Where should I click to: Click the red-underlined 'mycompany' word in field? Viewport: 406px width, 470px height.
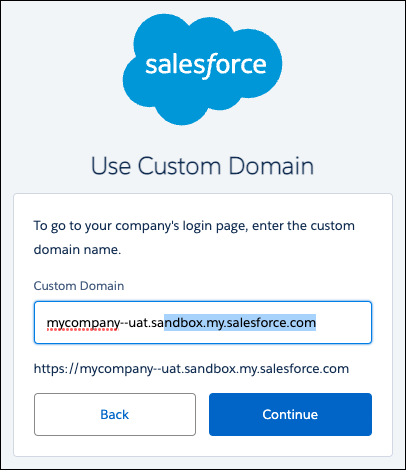pyautogui.click(x=83, y=323)
